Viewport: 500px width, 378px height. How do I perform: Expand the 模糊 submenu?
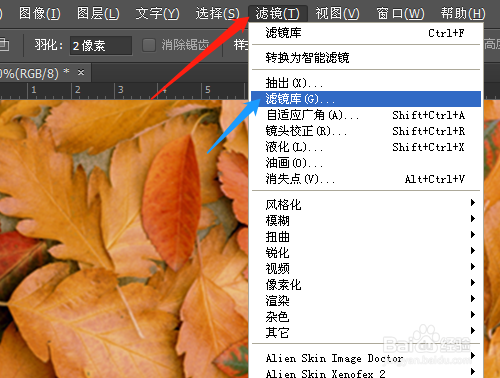click(x=366, y=220)
